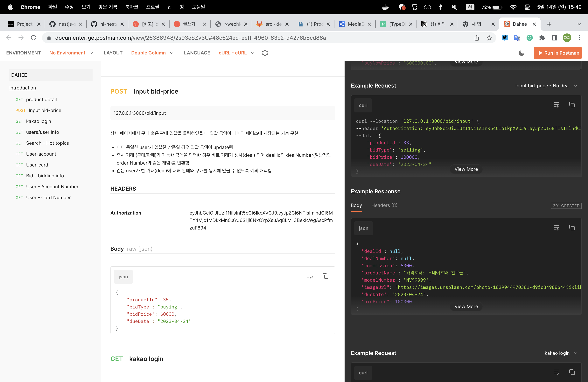
Task: Bookmark this page with star icon
Action: pyautogui.click(x=489, y=38)
